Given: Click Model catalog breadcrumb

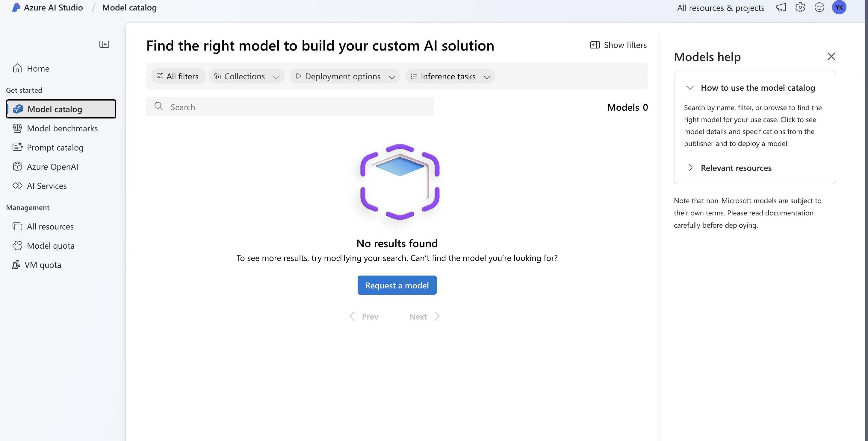Looking at the screenshot, I should coord(129,7).
